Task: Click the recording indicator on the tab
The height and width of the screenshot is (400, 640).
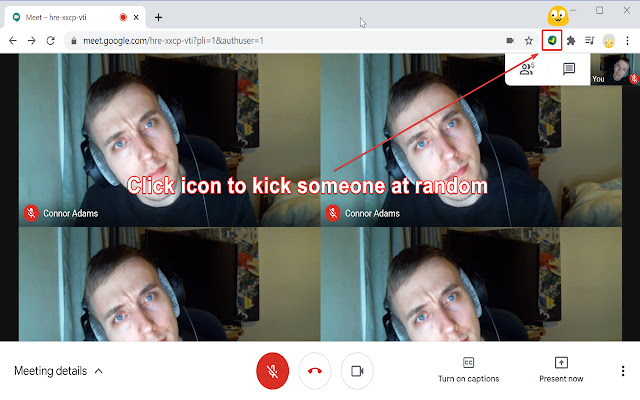Action: [123, 17]
